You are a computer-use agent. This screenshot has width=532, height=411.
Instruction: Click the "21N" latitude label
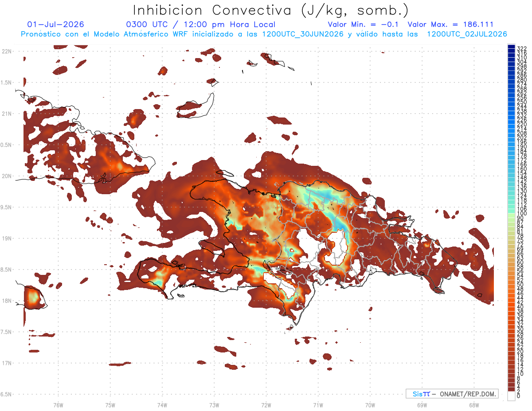pos(6,114)
